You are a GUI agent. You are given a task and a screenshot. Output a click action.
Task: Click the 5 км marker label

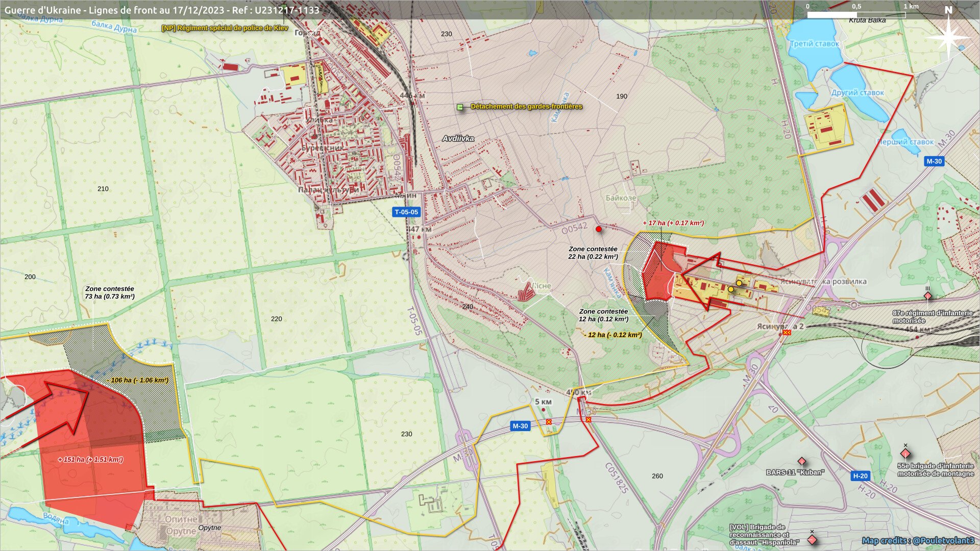544,402
